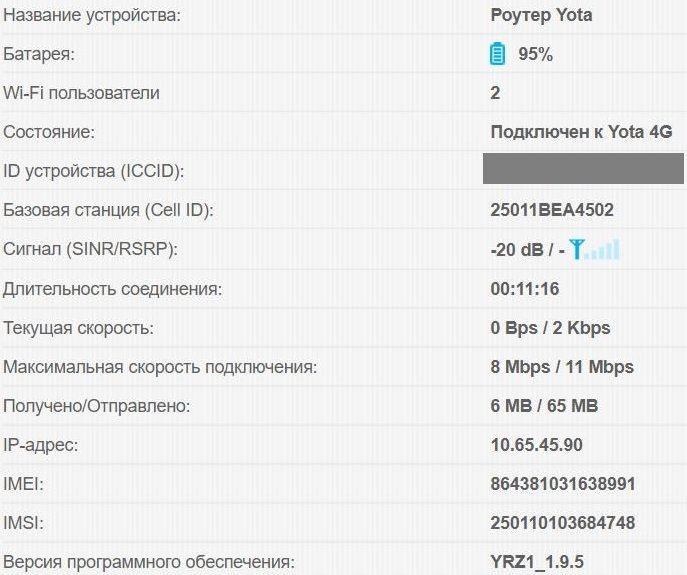Click the status text Подключен к Yota 4G
The height and width of the screenshot is (575, 687).
coord(581,132)
